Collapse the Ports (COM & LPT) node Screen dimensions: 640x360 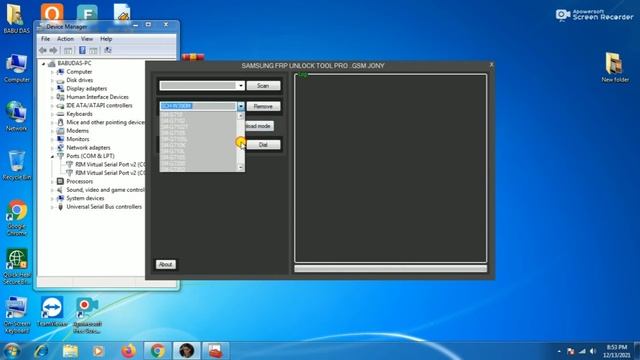coord(52,156)
